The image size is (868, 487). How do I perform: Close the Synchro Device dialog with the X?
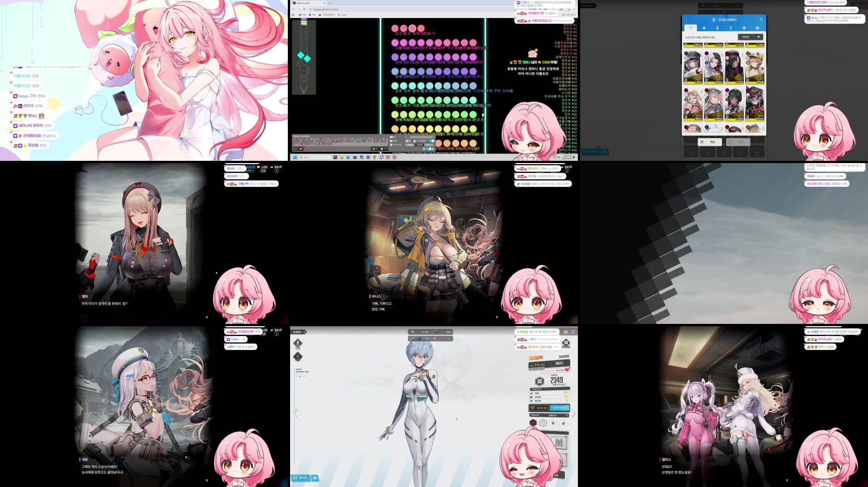point(761,19)
